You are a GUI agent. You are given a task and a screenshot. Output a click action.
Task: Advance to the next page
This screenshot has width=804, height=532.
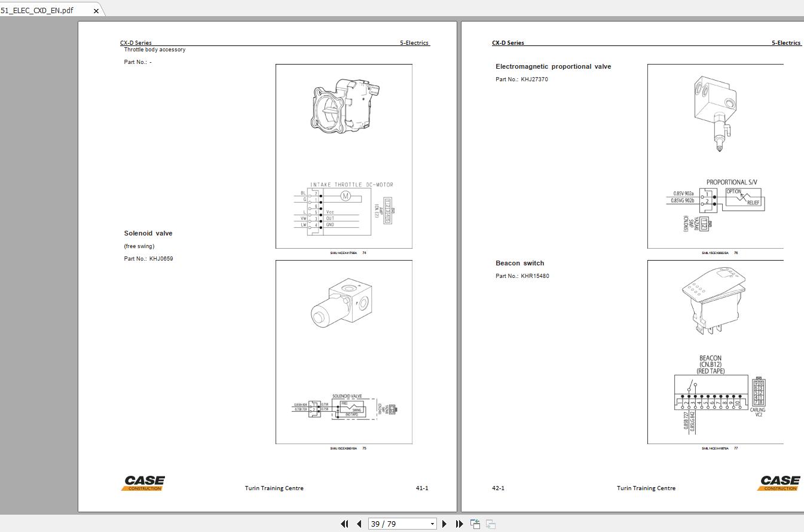coord(444,524)
